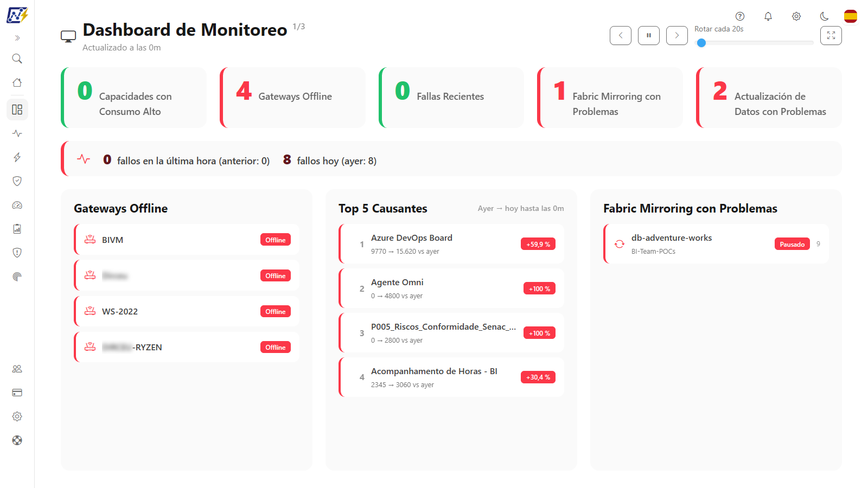Open the sidebar settings gear
Viewport: 868px width, 488px height.
(x=17, y=416)
